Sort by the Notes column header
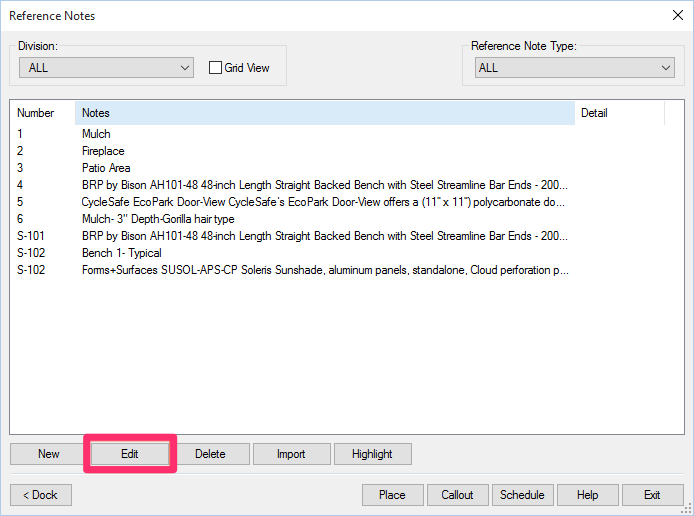The image size is (694, 516). 325,113
